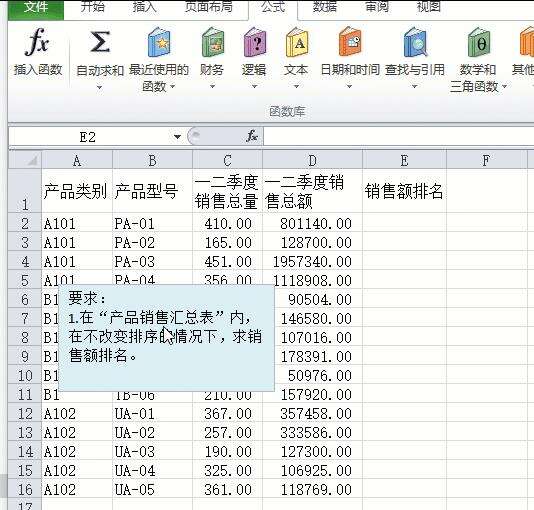
Task: Click cell E2 under 销售额排名
Action: [404, 224]
